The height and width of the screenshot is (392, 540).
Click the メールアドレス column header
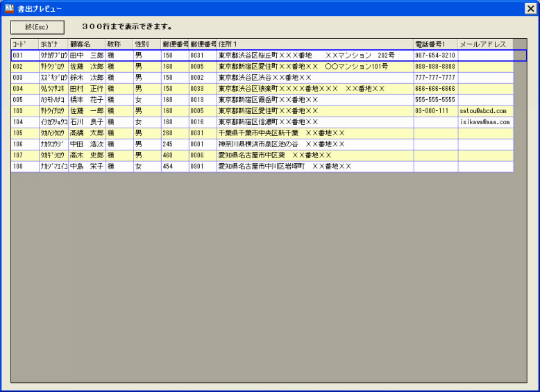click(x=485, y=44)
